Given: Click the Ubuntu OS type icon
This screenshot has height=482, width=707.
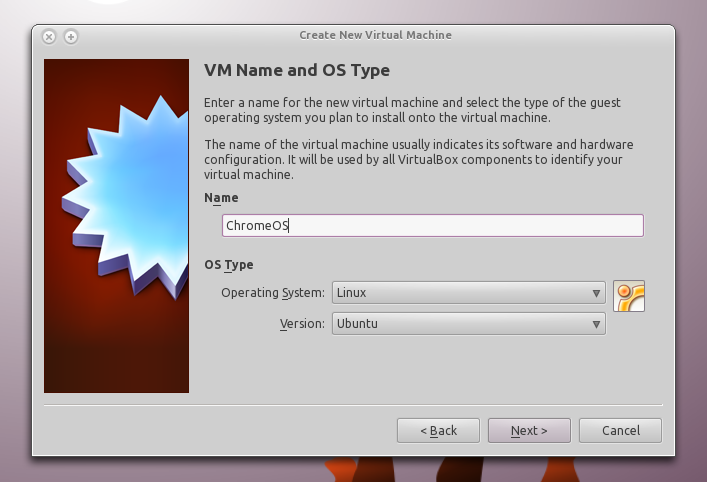Looking at the screenshot, I should coord(629,296).
